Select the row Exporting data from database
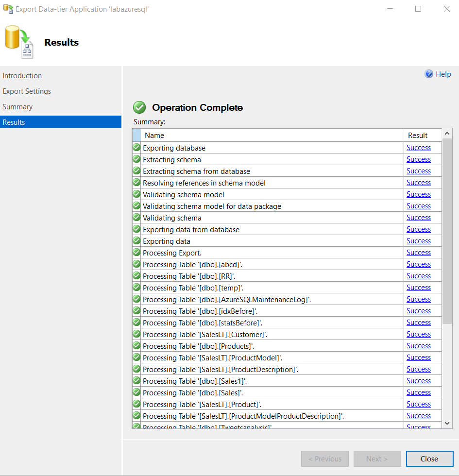Viewport: 459px width, 476px height. [x=287, y=229]
